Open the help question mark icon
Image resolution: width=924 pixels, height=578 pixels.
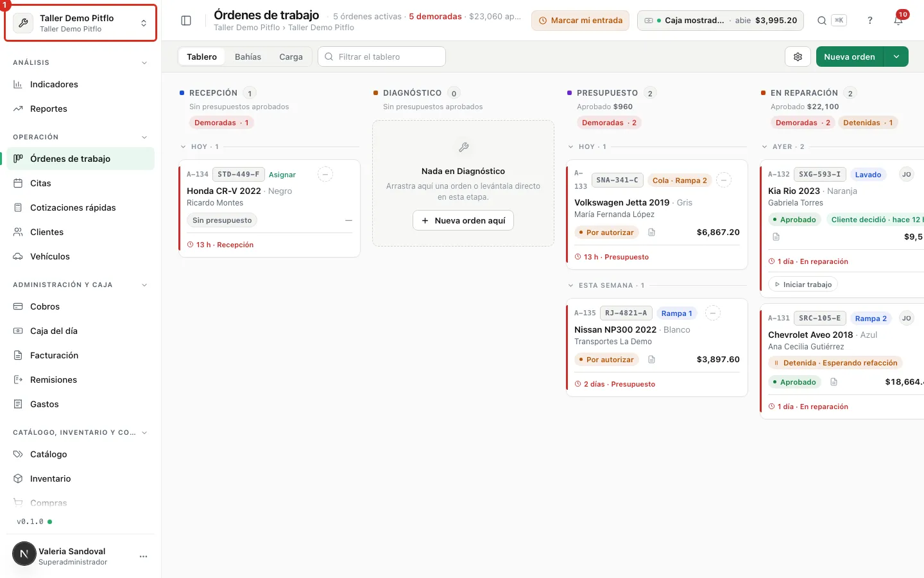870,21
